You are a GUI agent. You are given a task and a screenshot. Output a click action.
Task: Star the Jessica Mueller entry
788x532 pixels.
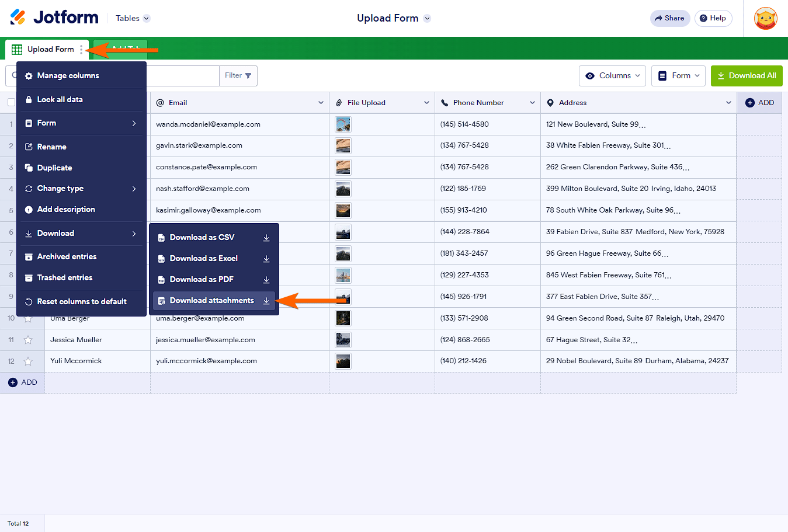click(x=28, y=340)
